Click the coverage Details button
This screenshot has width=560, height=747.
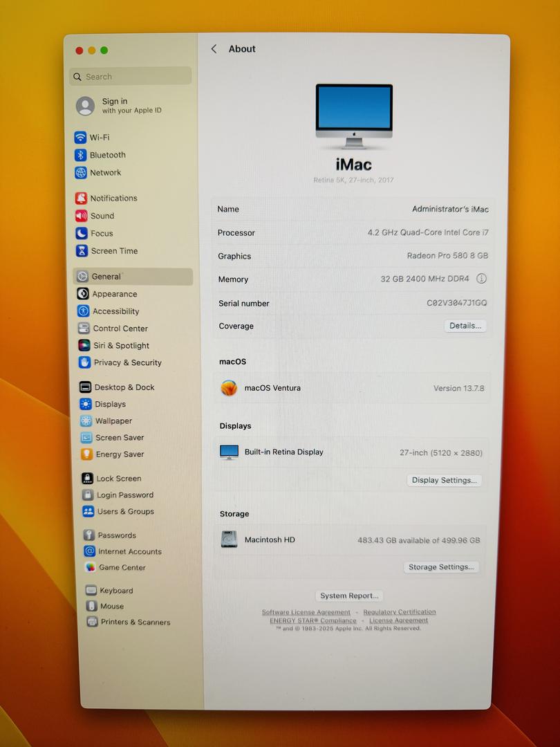pos(465,326)
